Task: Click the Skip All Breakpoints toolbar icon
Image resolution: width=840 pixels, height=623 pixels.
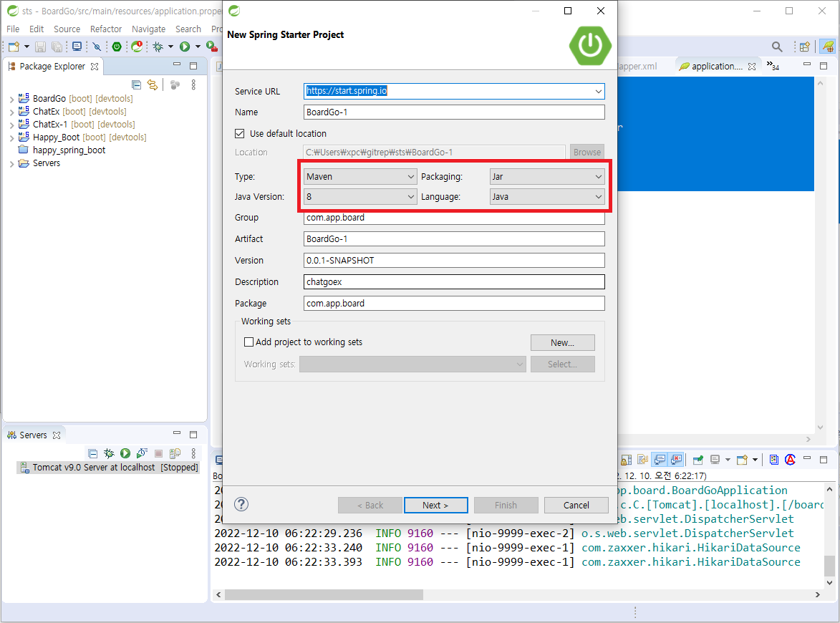Action: pyautogui.click(x=97, y=47)
